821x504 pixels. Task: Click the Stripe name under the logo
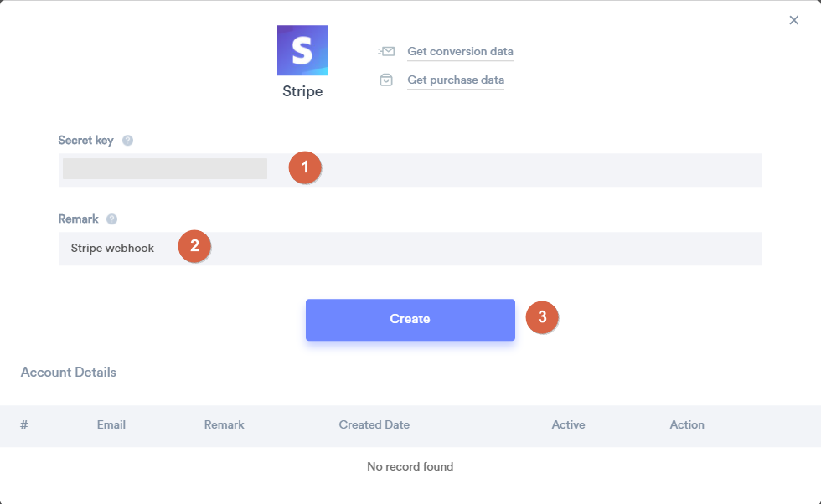(302, 91)
